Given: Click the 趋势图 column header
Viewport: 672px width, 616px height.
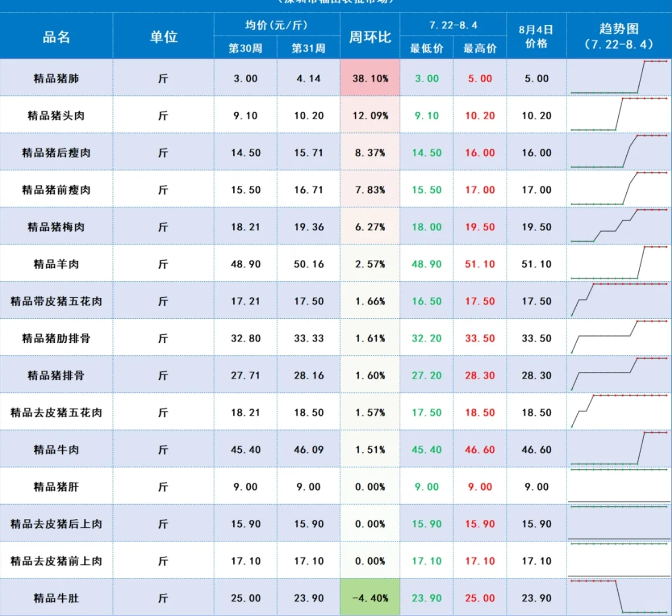Looking at the screenshot, I should click(619, 37).
